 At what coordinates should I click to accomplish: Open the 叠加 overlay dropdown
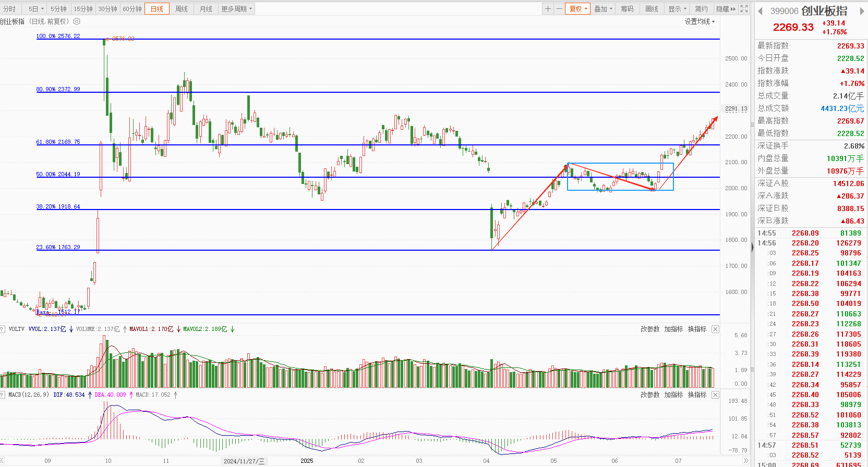tap(603, 9)
